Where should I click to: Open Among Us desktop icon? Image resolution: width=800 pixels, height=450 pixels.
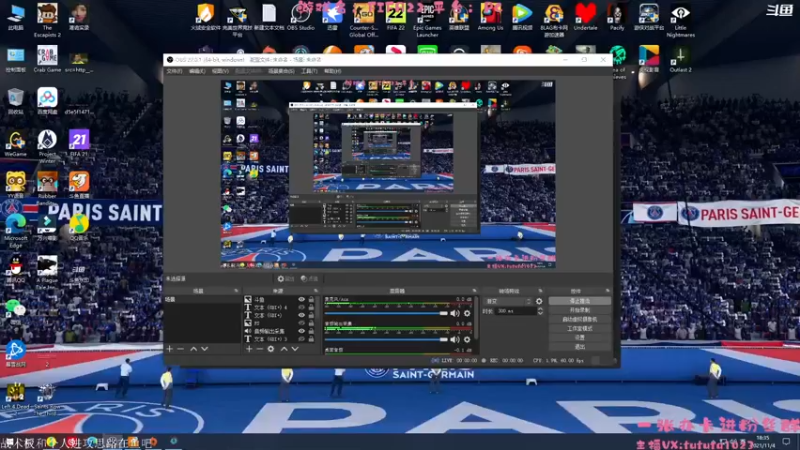tap(490, 17)
